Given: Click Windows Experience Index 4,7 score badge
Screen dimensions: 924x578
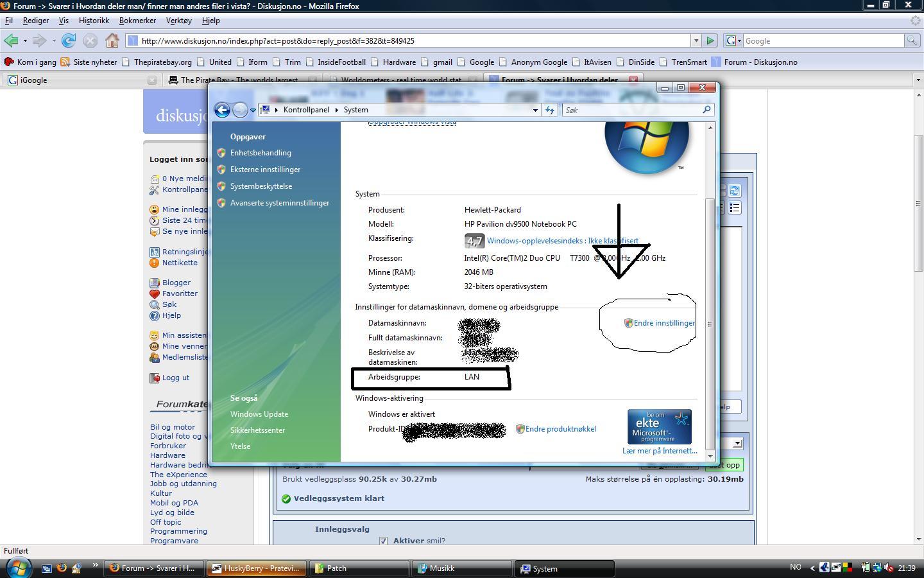Looking at the screenshot, I should coord(474,241).
